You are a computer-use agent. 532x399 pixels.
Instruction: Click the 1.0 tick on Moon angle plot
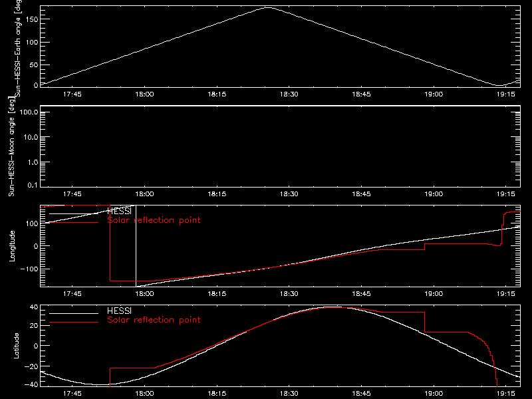(x=33, y=162)
